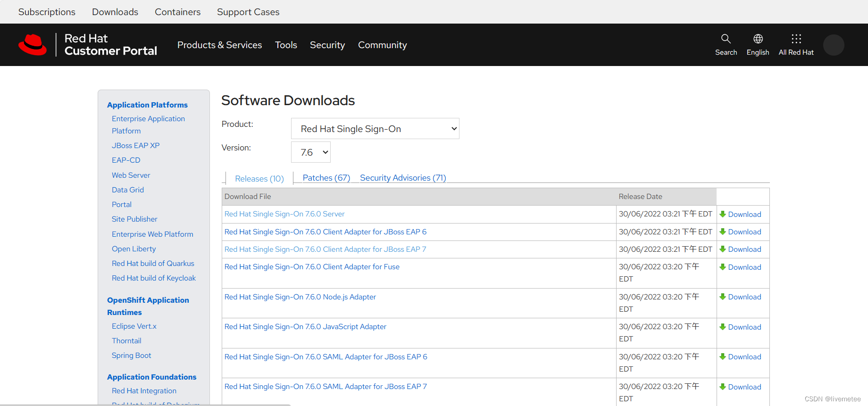
Task: Open the Containers menu item
Action: tap(177, 12)
